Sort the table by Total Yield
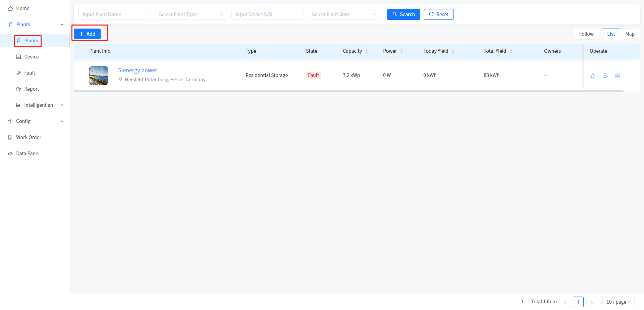Viewport: 644px width, 310px height. pyautogui.click(x=511, y=51)
